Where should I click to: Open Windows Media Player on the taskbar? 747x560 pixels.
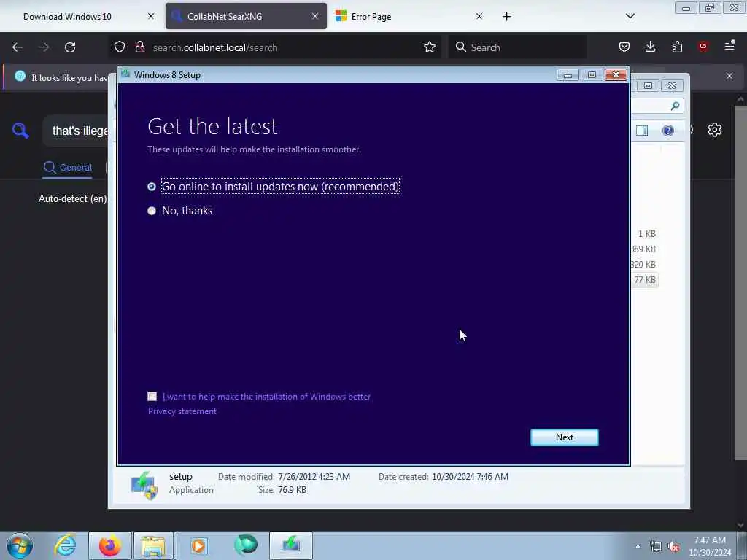click(x=198, y=545)
